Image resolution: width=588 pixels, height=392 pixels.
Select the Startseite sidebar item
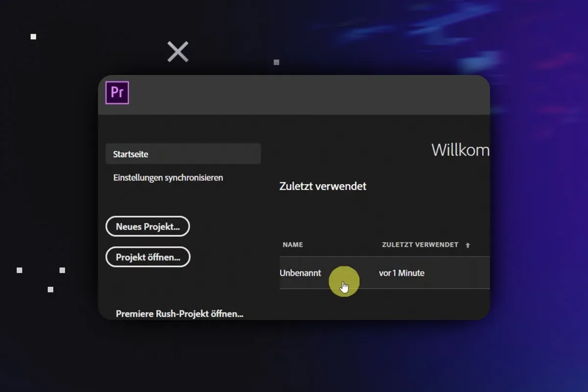183,154
